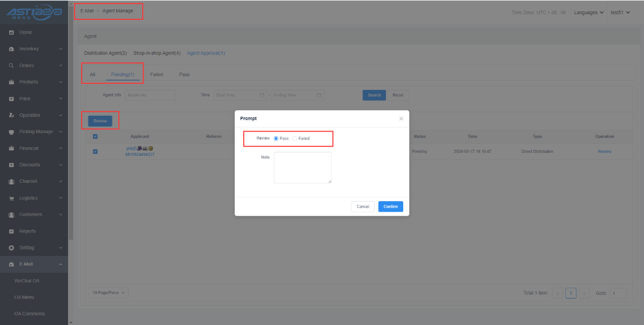Image resolution: width=644 pixels, height=325 pixels.
Task: Open the Languages dropdown
Action: [589, 12]
